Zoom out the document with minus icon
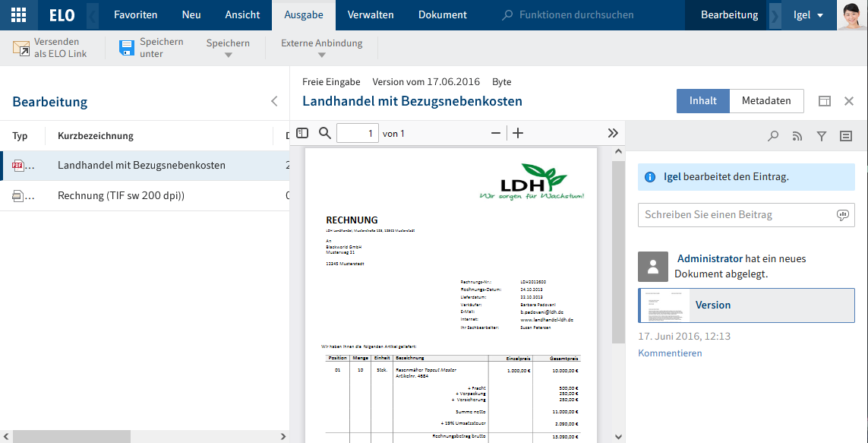868x443 pixels. point(496,134)
